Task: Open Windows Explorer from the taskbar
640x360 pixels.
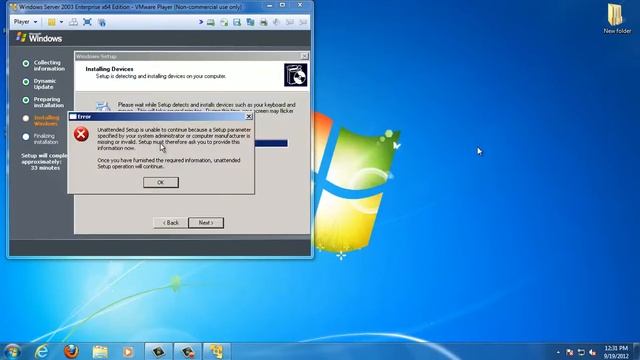Action: point(100,351)
